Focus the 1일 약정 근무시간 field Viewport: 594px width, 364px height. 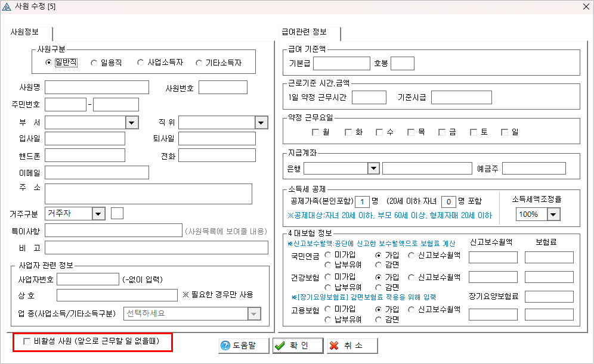[369, 97]
